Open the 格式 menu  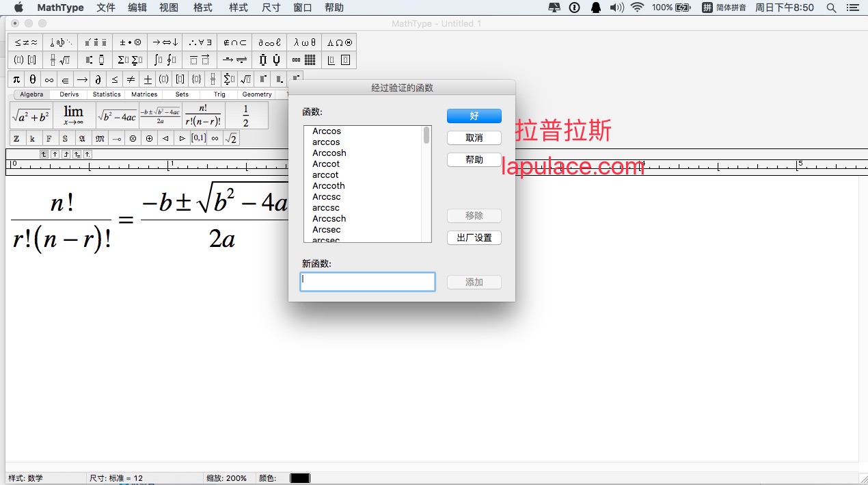(203, 8)
